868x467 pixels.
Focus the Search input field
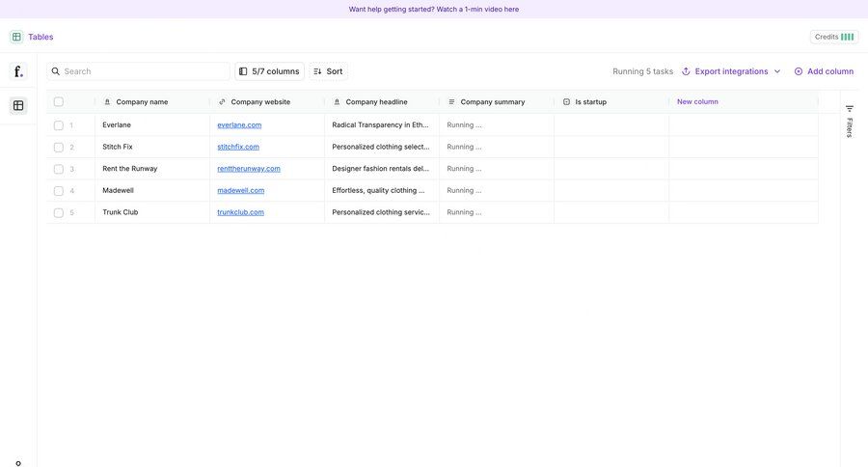click(138, 71)
